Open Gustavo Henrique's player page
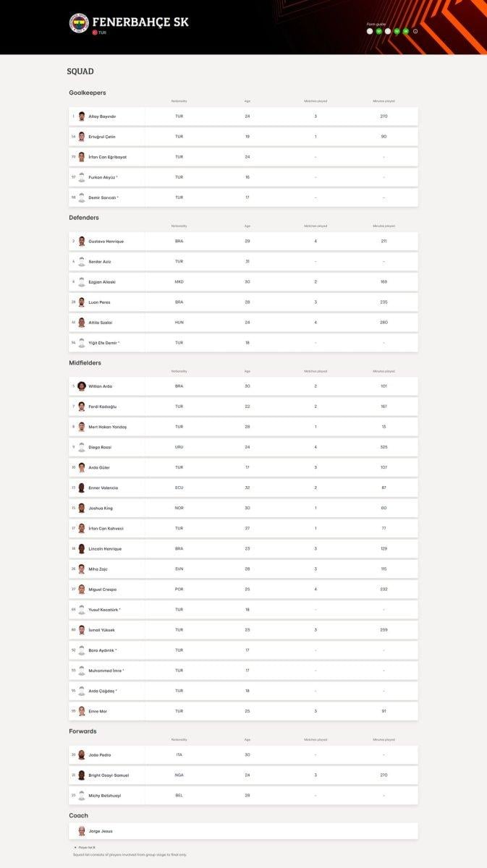 (106, 241)
